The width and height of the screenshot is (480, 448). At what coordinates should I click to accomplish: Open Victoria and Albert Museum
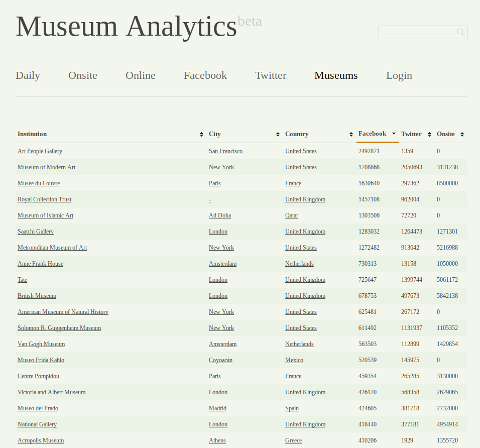pyautogui.click(x=51, y=392)
